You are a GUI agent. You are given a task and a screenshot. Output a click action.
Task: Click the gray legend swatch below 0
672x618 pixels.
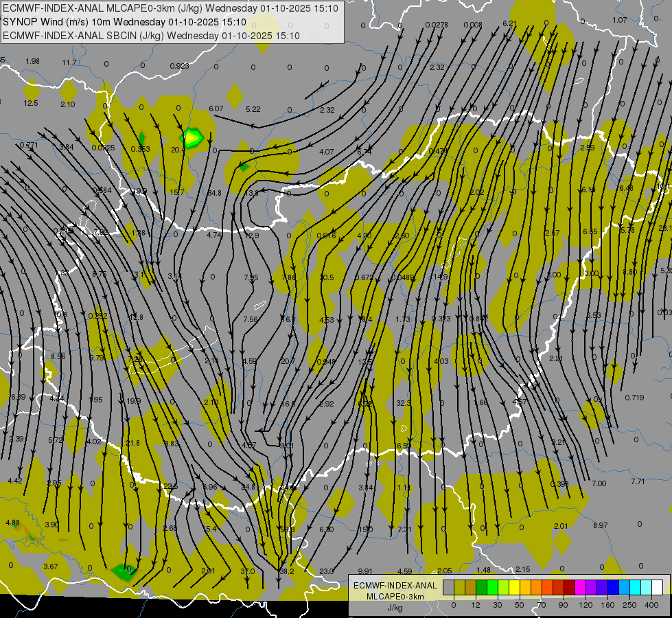click(448, 588)
